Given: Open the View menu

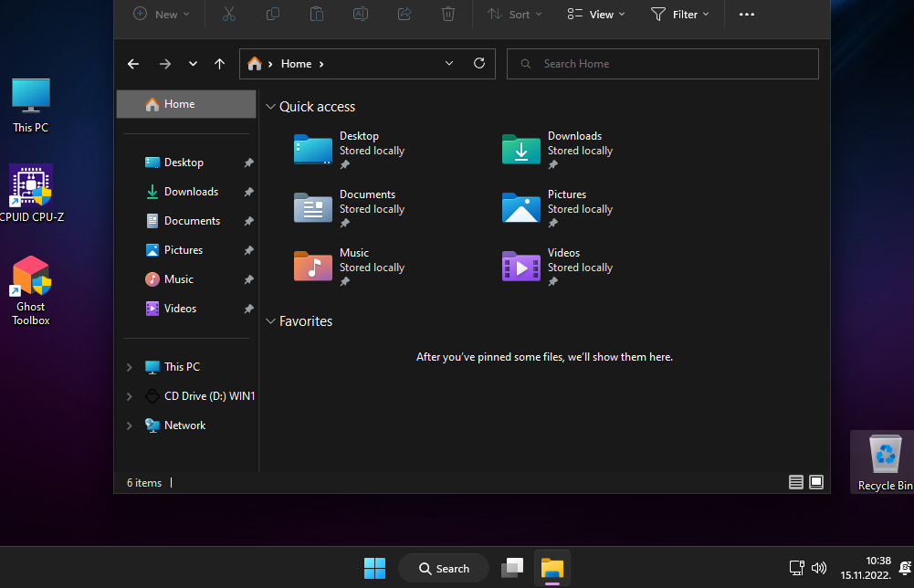Looking at the screenshot, I should [x=596, y=14].
